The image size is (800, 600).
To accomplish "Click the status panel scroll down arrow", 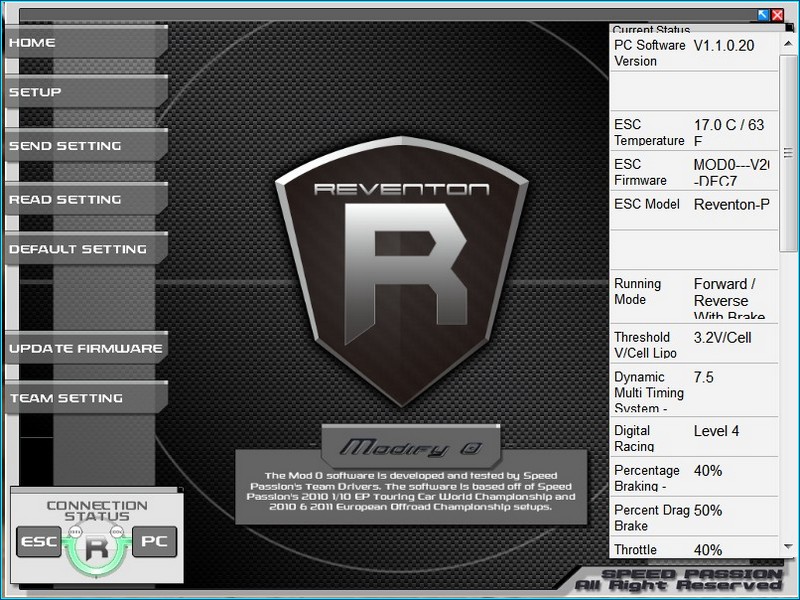I will tap(788, 546).
